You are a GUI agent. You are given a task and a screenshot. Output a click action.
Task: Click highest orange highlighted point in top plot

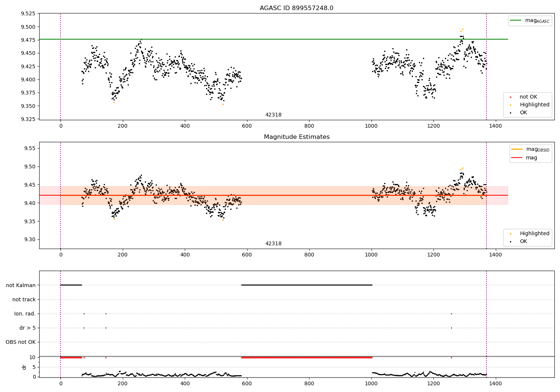tap(463, 29)
